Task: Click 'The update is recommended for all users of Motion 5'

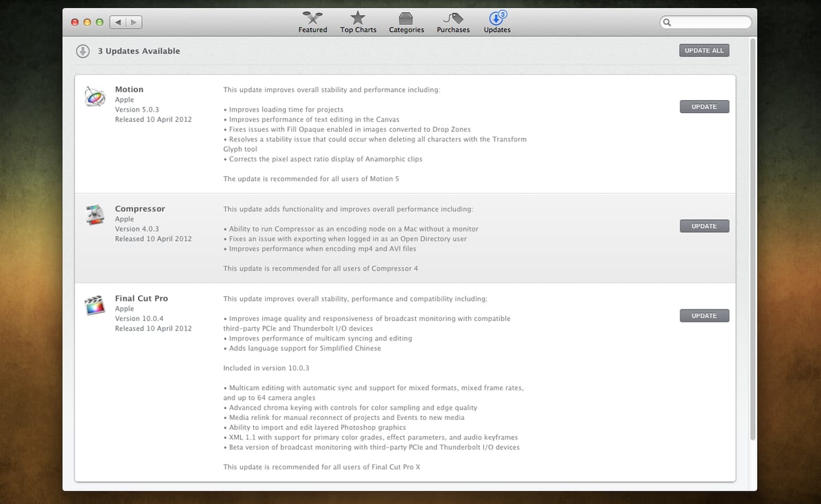Action: (312, 179)
